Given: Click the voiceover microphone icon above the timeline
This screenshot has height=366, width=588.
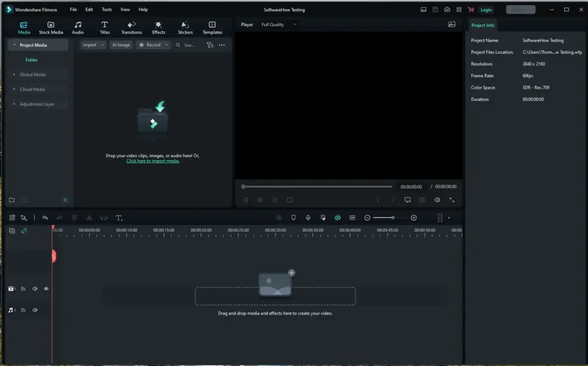Looking at the screenshot, I should tap(308, 217).
